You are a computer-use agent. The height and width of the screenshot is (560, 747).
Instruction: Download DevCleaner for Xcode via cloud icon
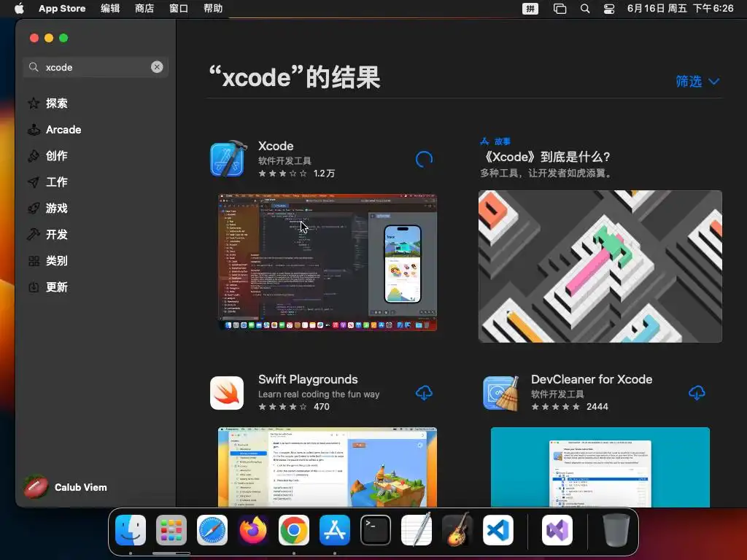[x=697, y=393]
